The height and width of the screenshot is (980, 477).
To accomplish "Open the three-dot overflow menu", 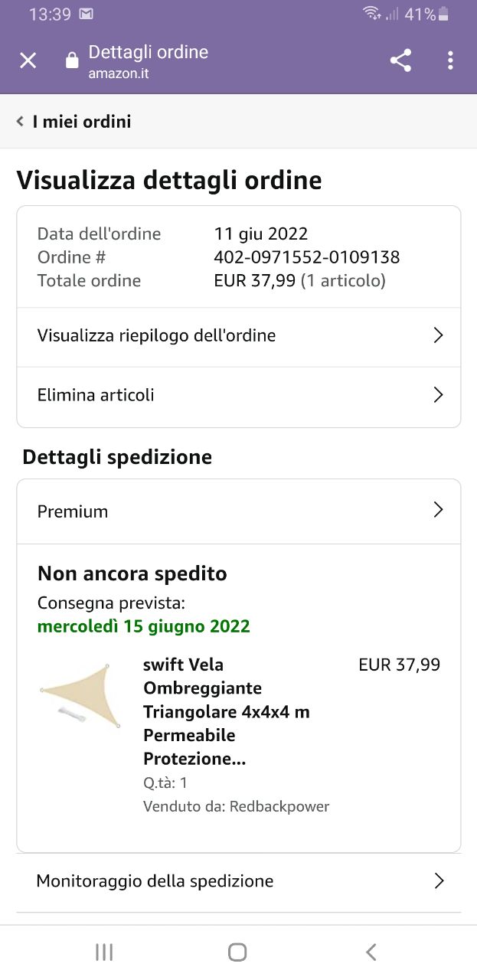I will tap(450, 60).
